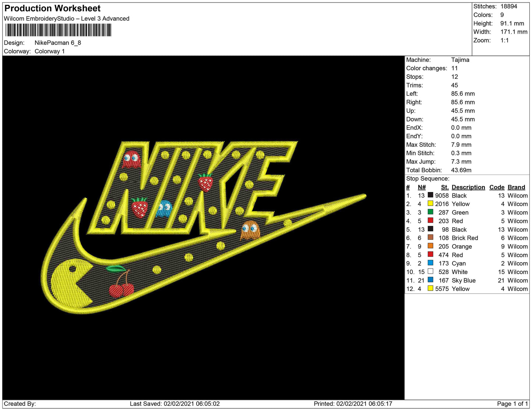Select the black swatch with 98 stitches
Image resolution: width=532 pixels, height=409 pixels.
pos(430,229)
